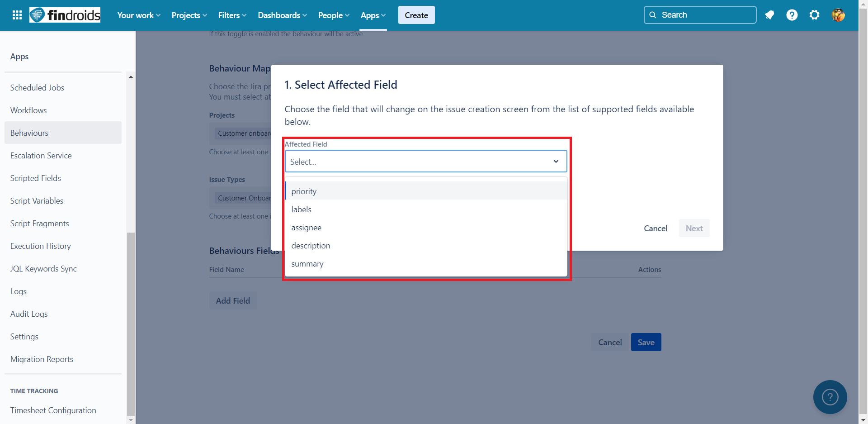Expand the Dashboards menu
The image size is (868, 424).
283,15
